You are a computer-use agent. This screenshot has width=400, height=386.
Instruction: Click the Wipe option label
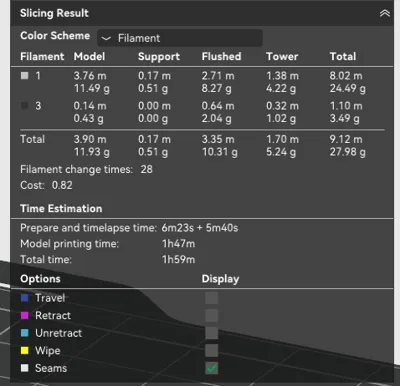(x=48, y=351)
